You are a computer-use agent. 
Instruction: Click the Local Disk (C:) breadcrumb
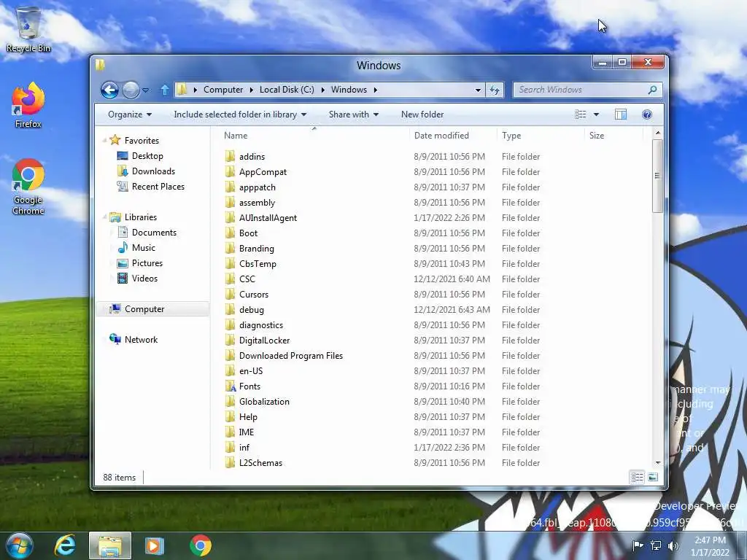[287, 90]
